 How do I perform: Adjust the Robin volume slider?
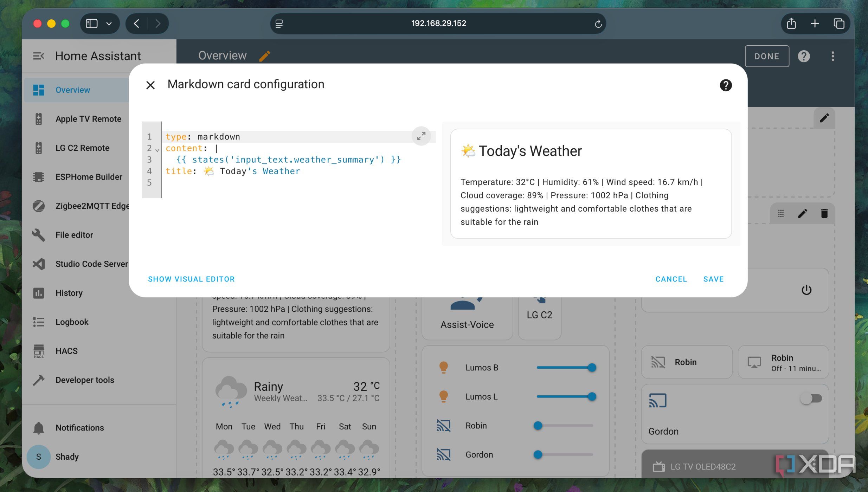tap(565, 426)
